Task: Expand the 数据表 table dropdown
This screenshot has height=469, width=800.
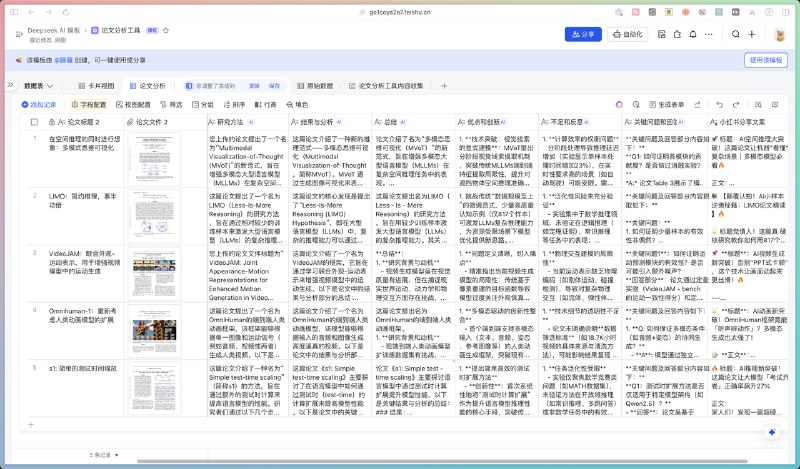Action: coord(38,86)
